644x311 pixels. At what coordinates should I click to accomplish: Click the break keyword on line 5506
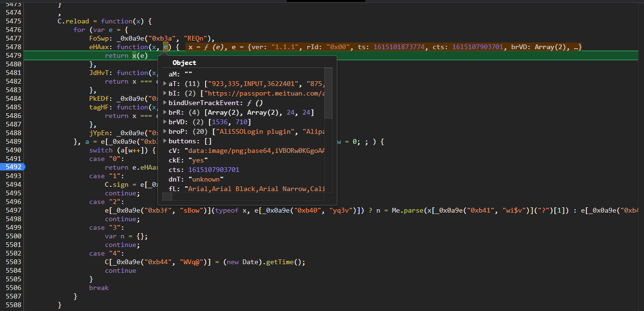tap(99, 288)
